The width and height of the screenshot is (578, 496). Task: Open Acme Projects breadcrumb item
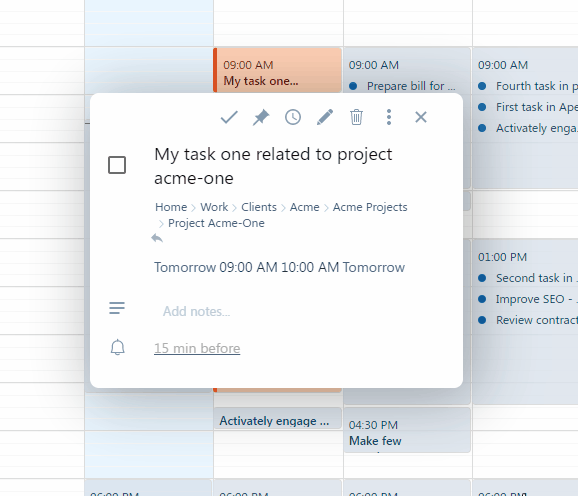pos(370,207)
